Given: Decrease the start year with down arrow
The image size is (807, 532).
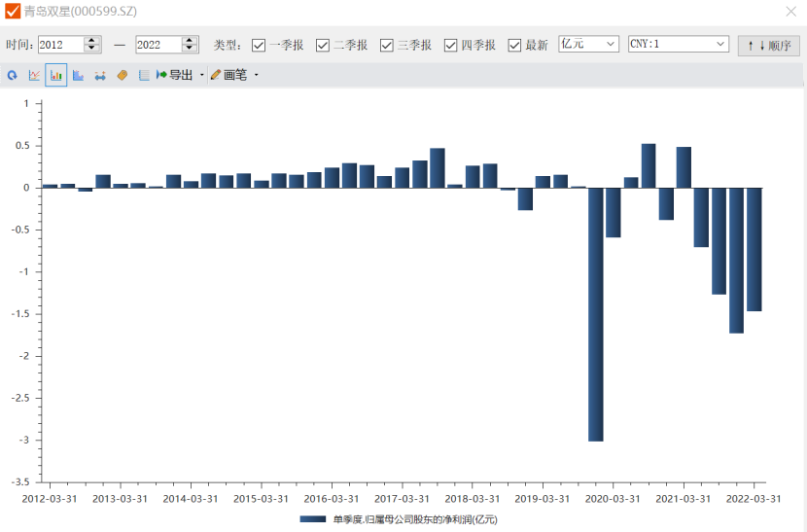Looking at the screenshot, I should (92, 49).
